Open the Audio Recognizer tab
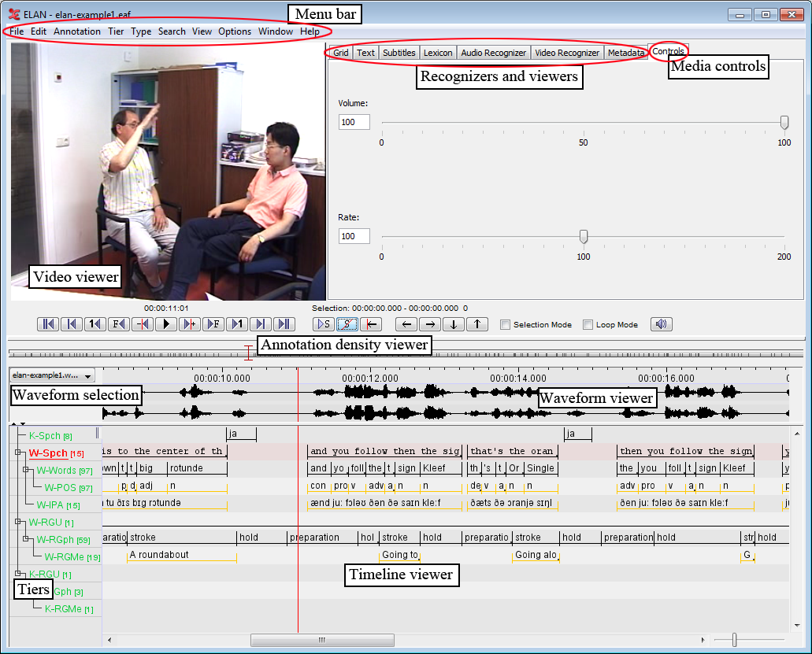 tap(493, 53)
